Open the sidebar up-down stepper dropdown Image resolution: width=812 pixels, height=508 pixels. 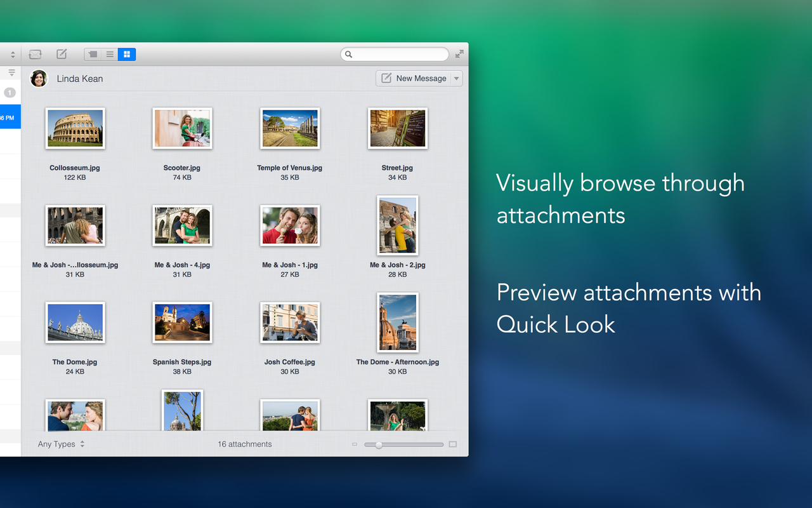point(13,55)
